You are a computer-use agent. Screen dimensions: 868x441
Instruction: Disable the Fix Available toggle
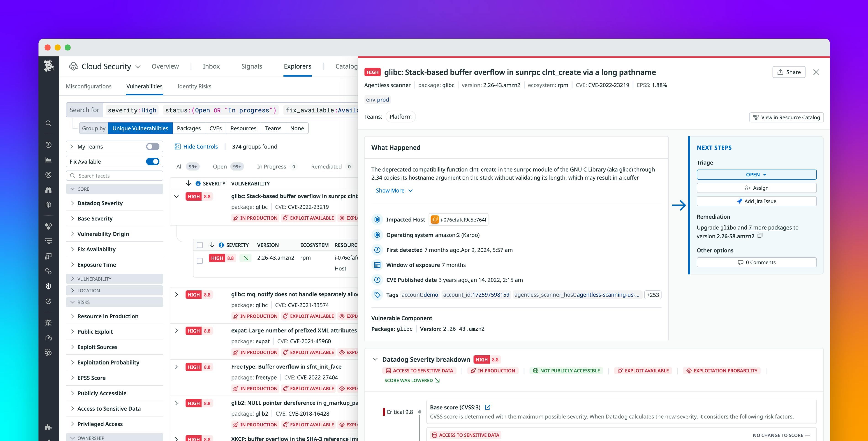coord(152,162)
